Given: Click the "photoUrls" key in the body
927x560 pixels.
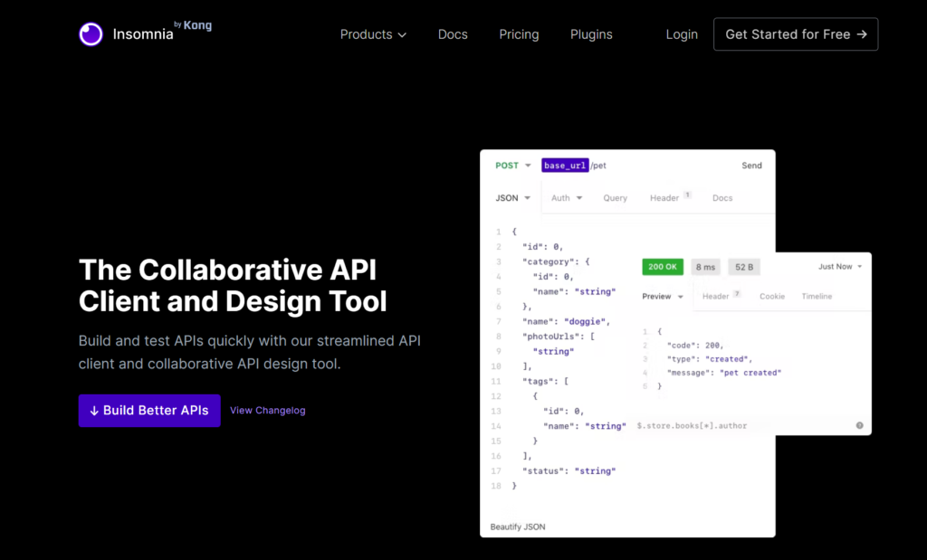Looking at the screenshot, I should (551, 337).
